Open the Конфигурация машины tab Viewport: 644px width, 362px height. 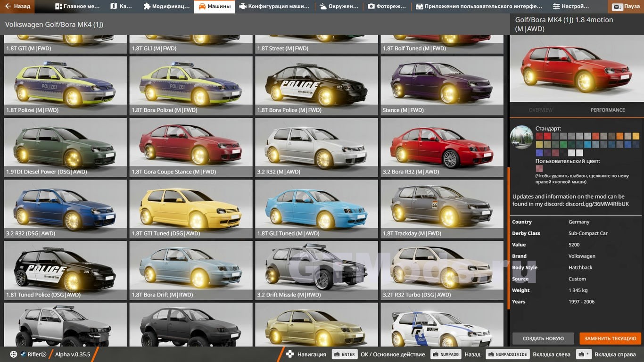[x=274, y=7]
